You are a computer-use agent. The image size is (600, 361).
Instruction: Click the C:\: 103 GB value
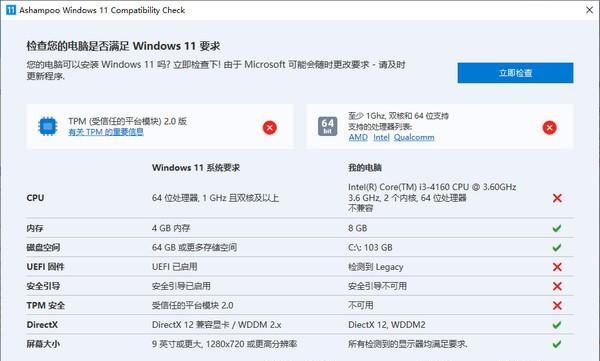point(370,247)
